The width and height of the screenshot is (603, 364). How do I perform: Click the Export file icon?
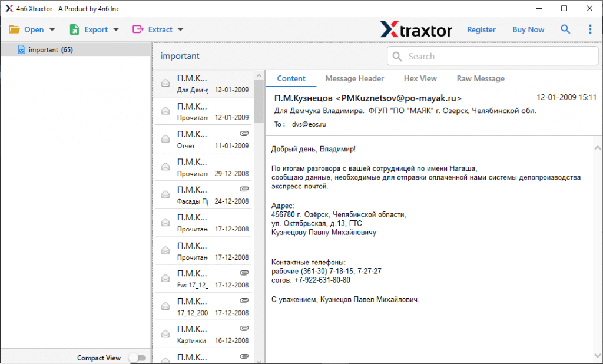pyautogui.click(x=74, y=29)
